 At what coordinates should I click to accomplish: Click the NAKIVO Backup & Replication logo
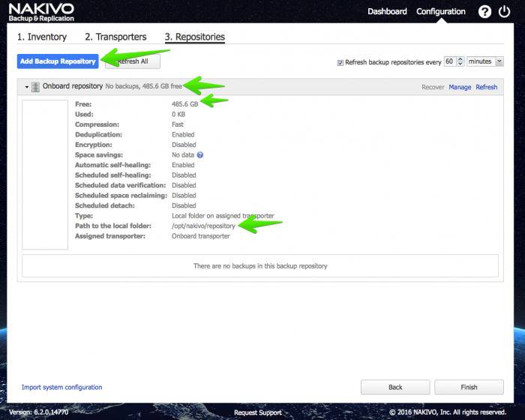click(41, 13)
